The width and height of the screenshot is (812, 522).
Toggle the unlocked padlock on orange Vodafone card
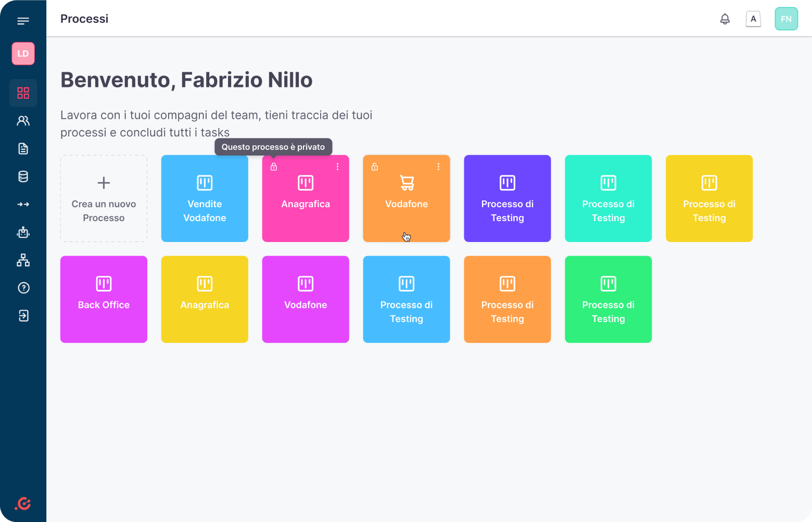[x=375, y=167]
